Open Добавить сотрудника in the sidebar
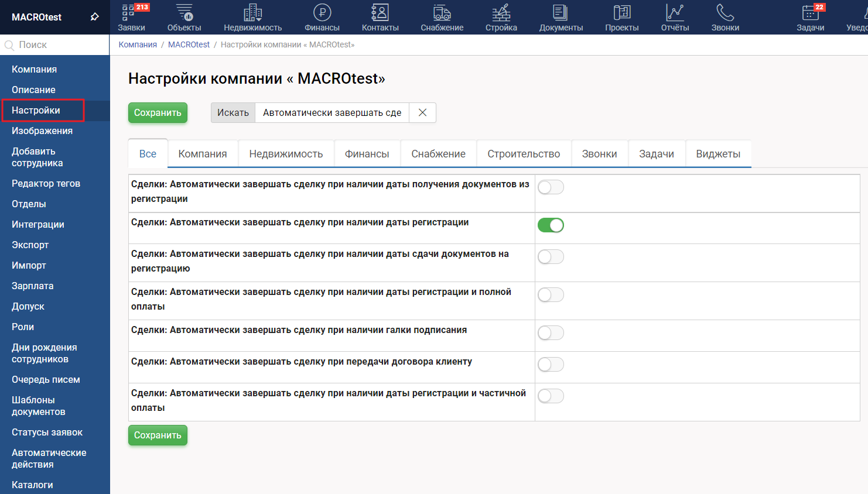This screenshot has height=494, width=868. click(x=37, y=157)
